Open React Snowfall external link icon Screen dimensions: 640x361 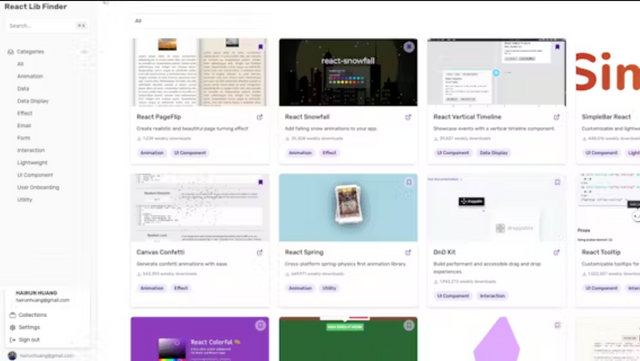(408, 117)
